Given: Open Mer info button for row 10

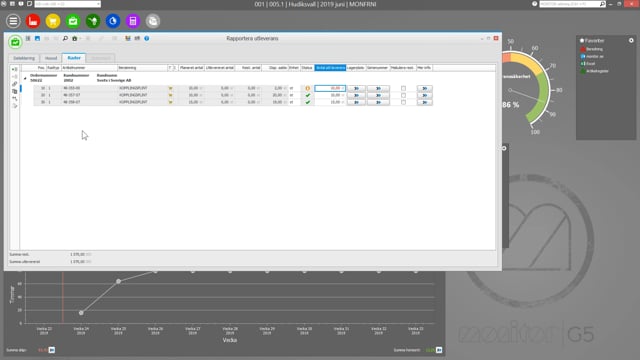Looking at the screenshot, I should point(424,88).
